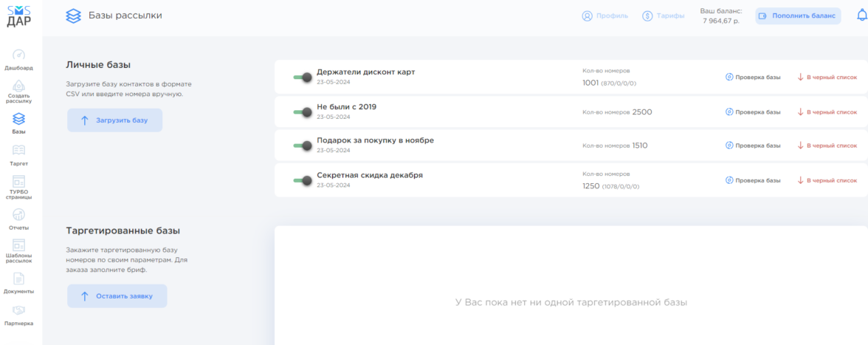
Task: Click the Не были с 2019 base name
Action: point(347,106)
